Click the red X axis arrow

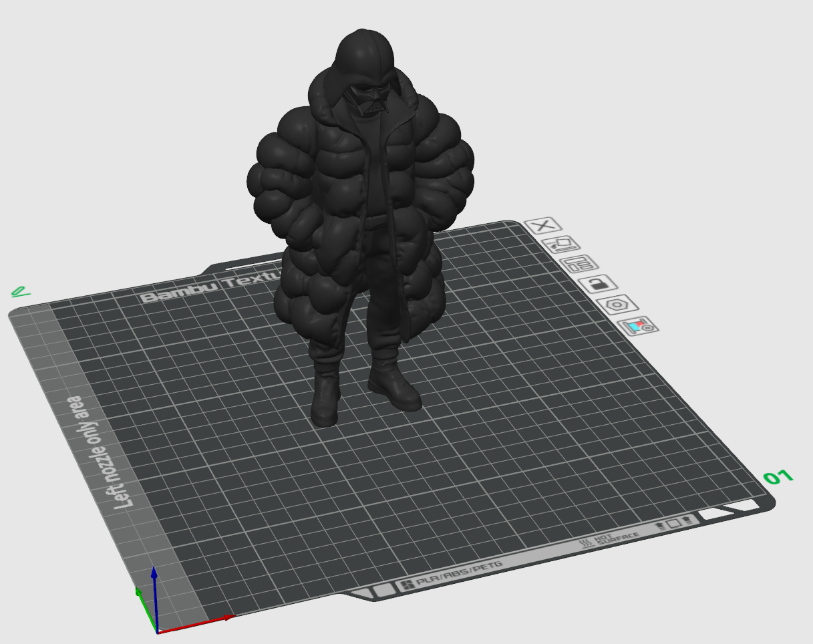pyautogui.click(x=195, y=624)
